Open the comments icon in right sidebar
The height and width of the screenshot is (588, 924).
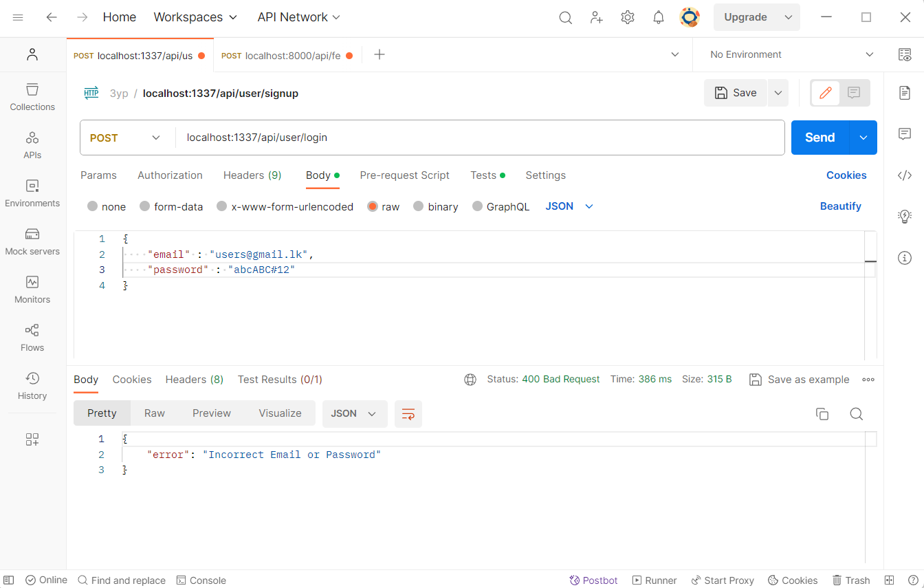(905, 134)
